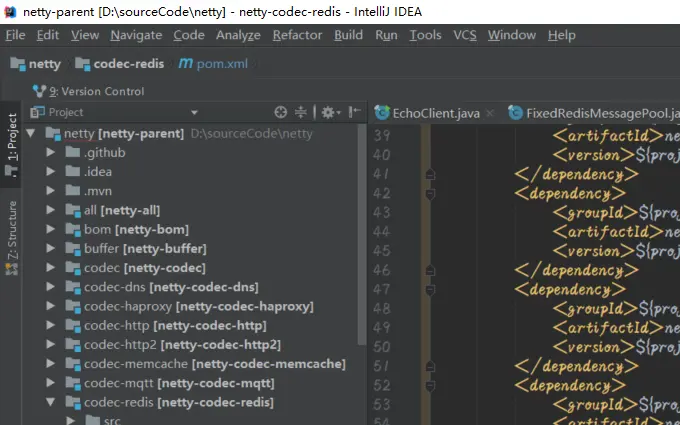Select the codec-http2 [netty-codec-http2] tree row
The width and height of the screenshot is (680, 425).
coord(191,345)
